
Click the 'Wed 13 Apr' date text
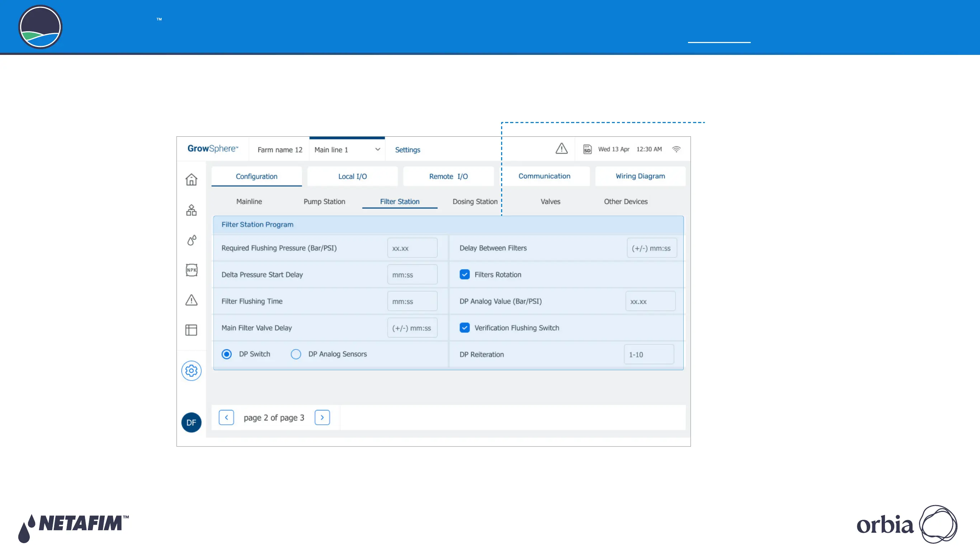pyautogui.click(x=614, y=149)
